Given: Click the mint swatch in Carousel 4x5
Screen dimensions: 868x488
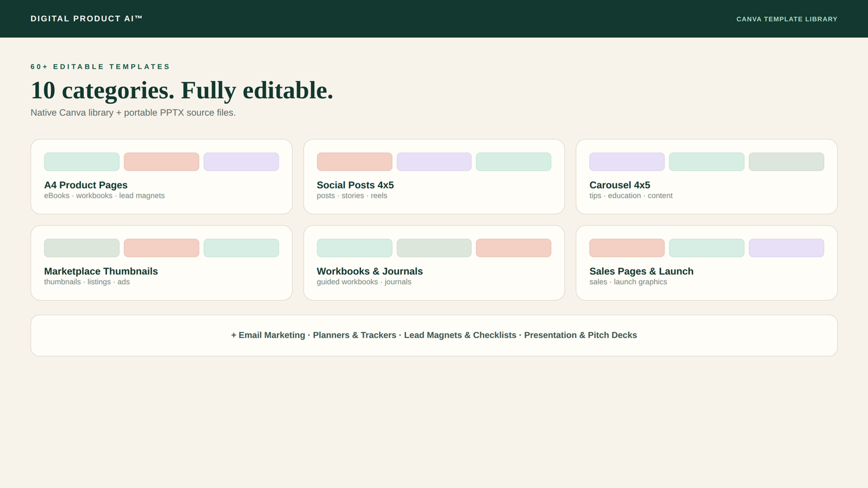Looking at the screenshot, I should 707,162.
